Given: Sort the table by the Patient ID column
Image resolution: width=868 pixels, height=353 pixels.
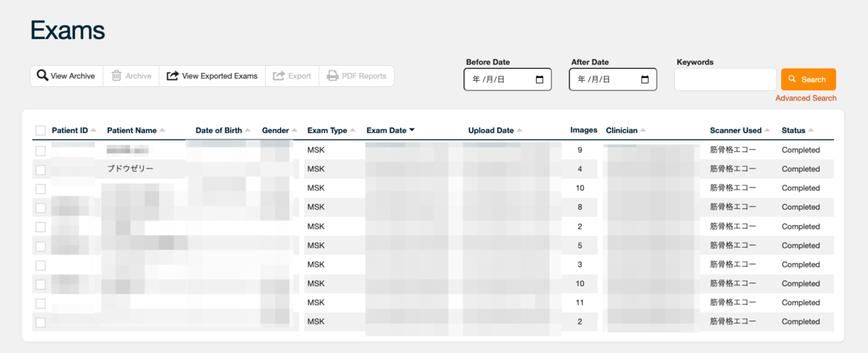Looking at the screenshot, I should pyautogui.click(x=69, y=130).
